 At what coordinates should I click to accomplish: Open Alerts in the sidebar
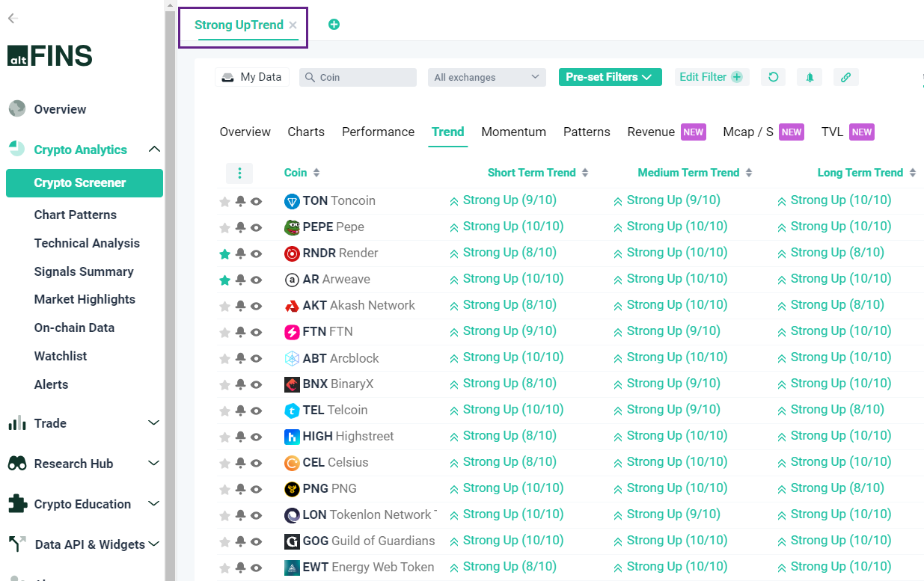point(51,384)
